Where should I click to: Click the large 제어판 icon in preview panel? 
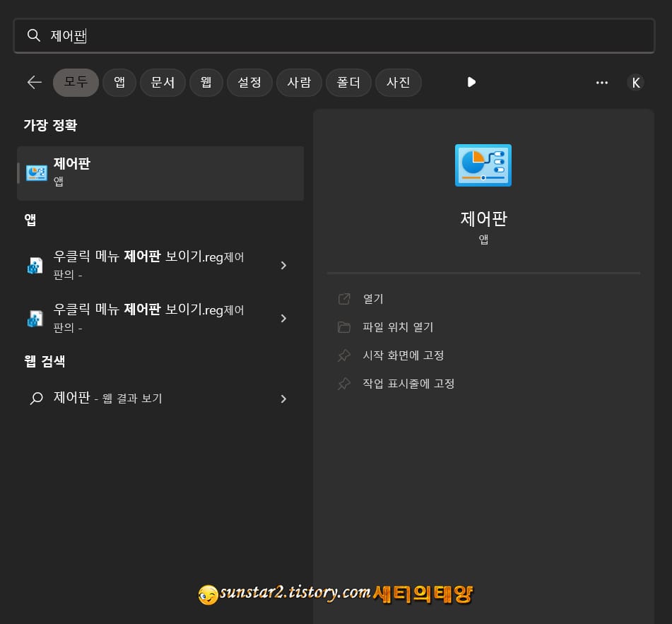[483, 165]
